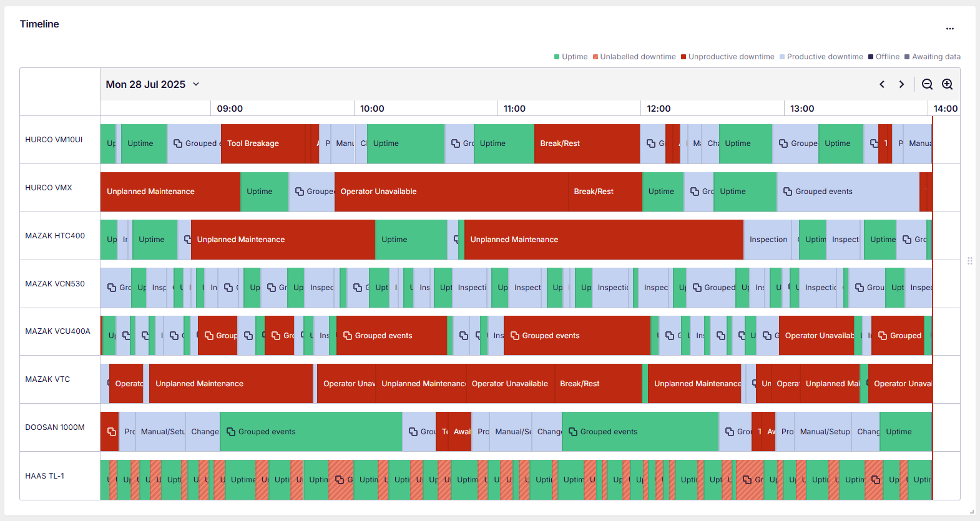Toggle Unproductive downtime legend item
The image size is (980, 521).
coord(727,57)
